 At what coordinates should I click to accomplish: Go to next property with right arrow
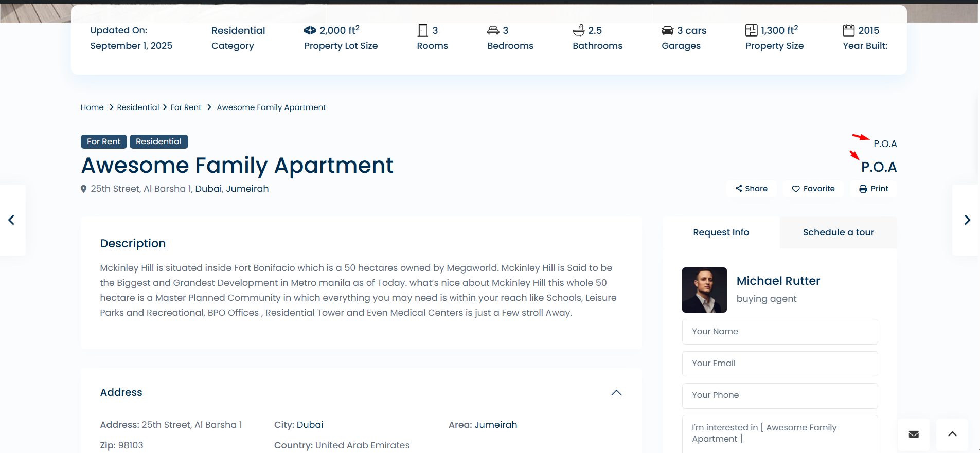coord(967,220)
